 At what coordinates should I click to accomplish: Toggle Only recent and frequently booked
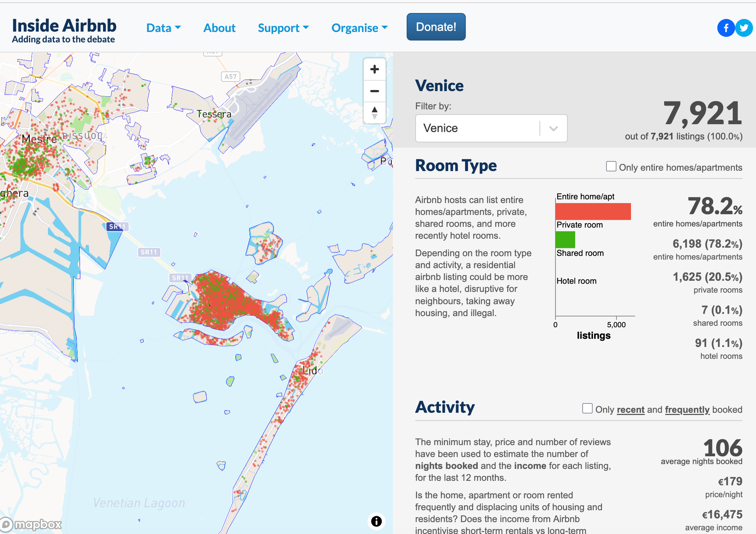(587, 408)
